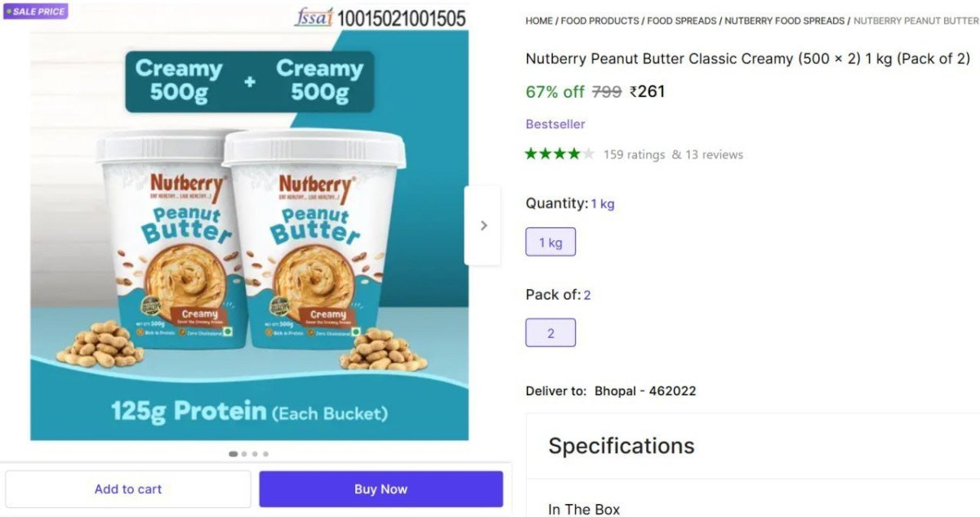Select the third carousel dot indicator
Screen dimensions: 980x517
pyautogui.click(x=255, y=454)
